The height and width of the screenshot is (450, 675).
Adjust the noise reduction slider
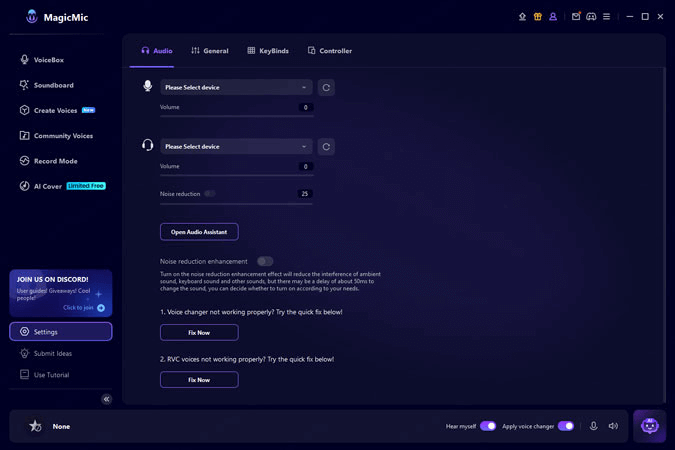tap(236, 204)
